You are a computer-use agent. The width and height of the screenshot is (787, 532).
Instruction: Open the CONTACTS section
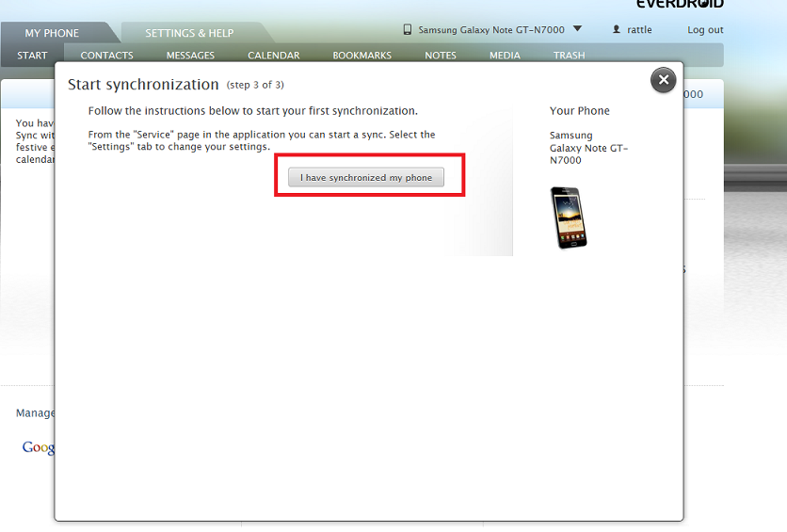(x=107, y=56)
